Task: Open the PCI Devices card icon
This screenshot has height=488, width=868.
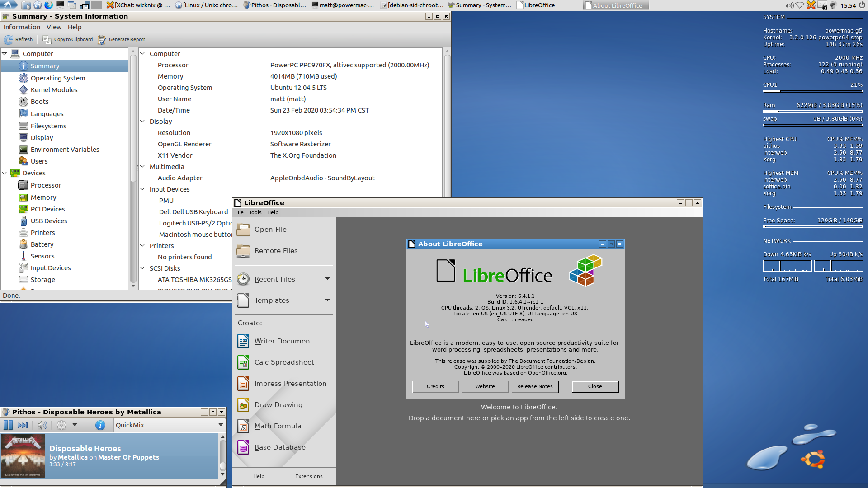Action: pos(24,209)
